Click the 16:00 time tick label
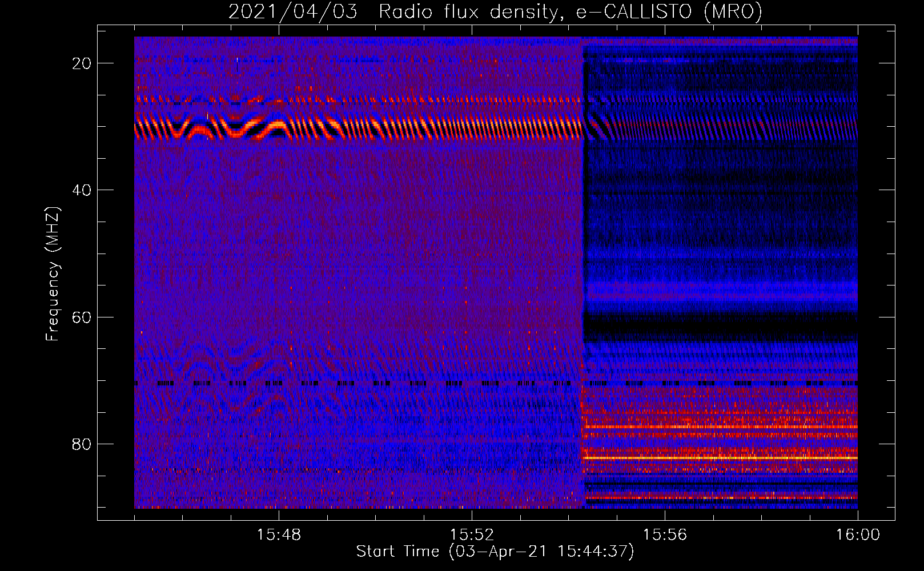 858,535
